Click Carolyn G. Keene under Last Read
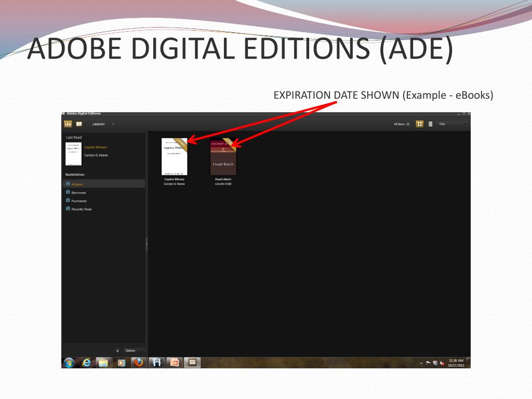 coord(96,155)
